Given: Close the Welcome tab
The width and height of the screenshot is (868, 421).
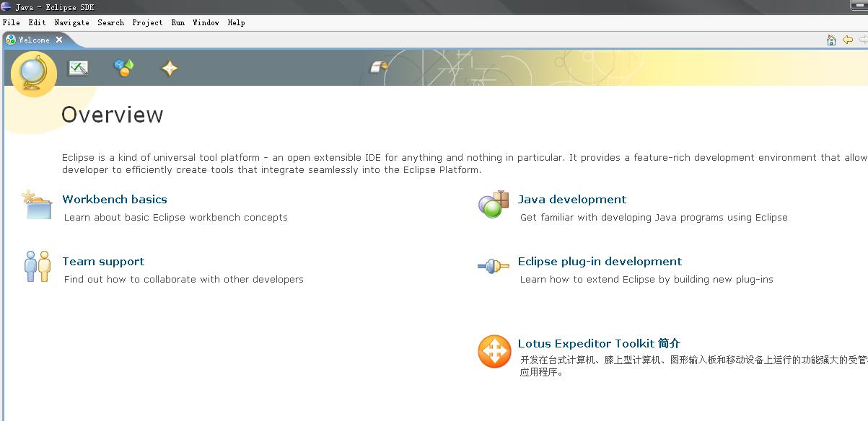Looking at the screenshot, I should pos(59,40).
